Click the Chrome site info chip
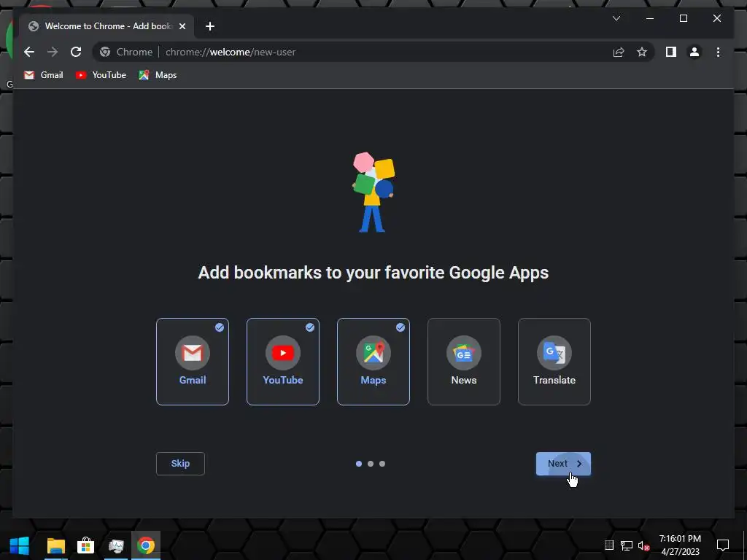The height and width of the screenshot is (560, 747). point(126,52)
